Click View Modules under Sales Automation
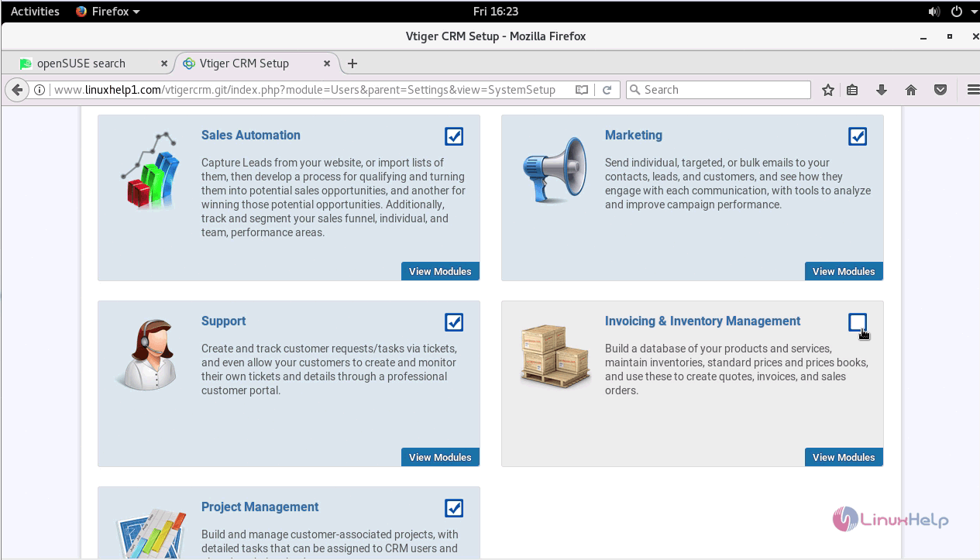Screen dimensions: 980x560 [x=440, y=271]
